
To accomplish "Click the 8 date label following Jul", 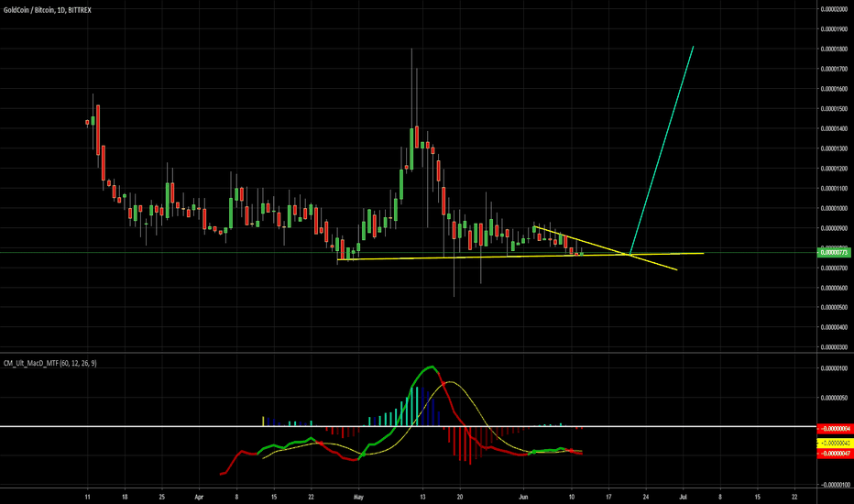I will (x=720, y=497).
